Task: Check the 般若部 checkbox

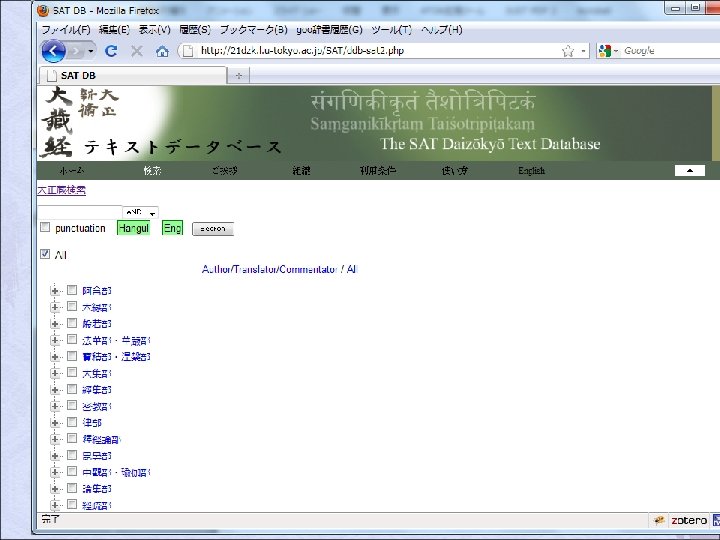Action: point(72,323)
